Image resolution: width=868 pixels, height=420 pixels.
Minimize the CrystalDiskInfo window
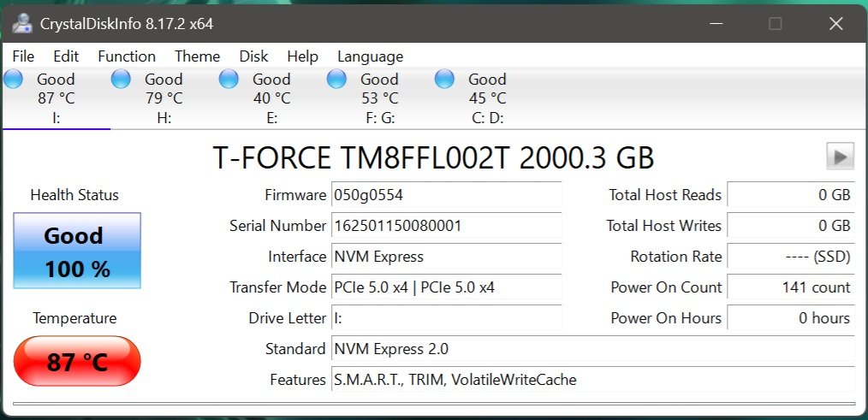[x=716, y=24]
